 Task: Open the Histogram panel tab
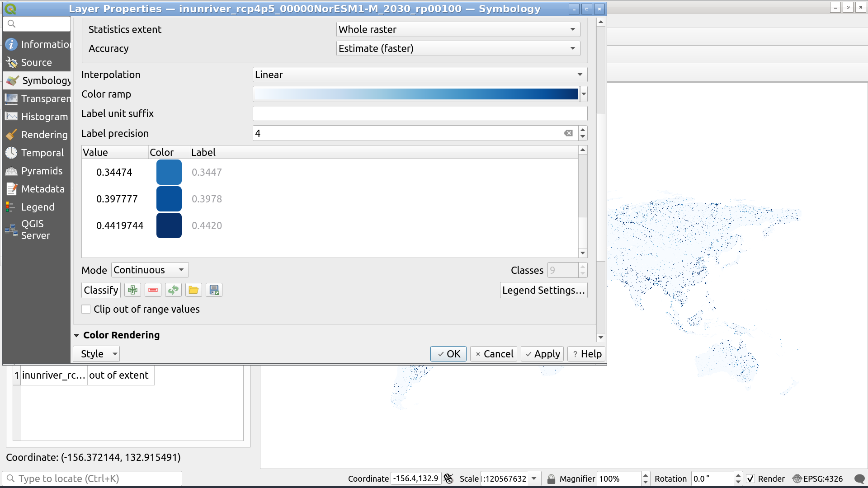coord(44,116)
